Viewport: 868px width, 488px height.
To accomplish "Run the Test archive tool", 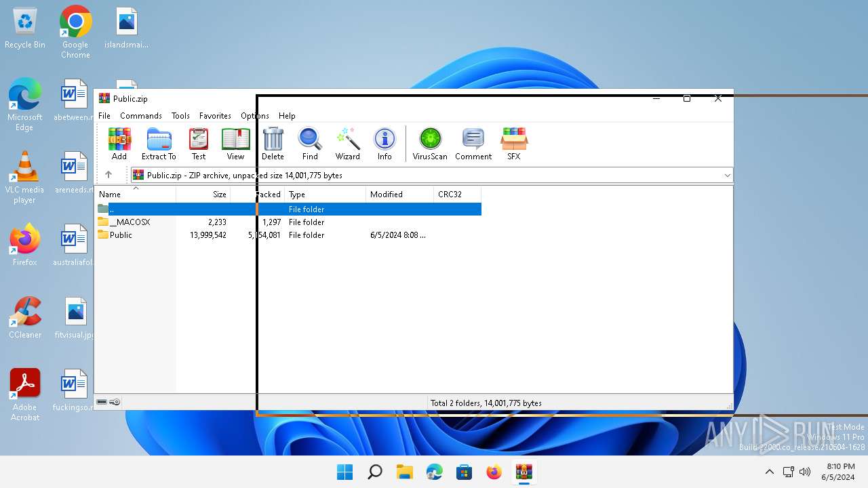I will 199,144.
